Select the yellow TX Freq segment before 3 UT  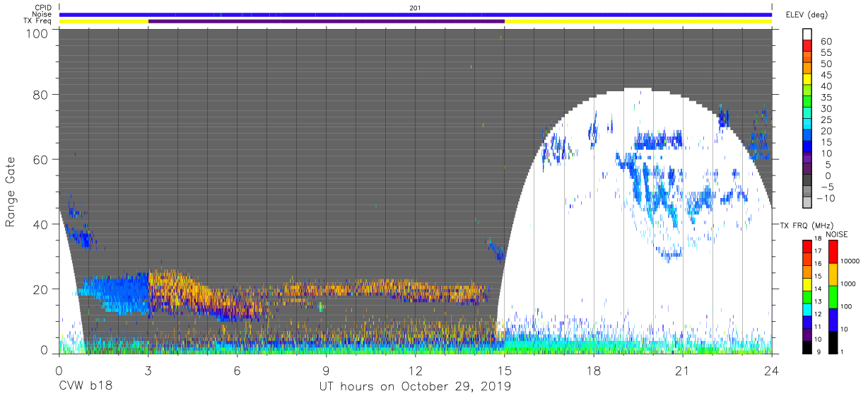pyautogui.click(x=104, y=21)
